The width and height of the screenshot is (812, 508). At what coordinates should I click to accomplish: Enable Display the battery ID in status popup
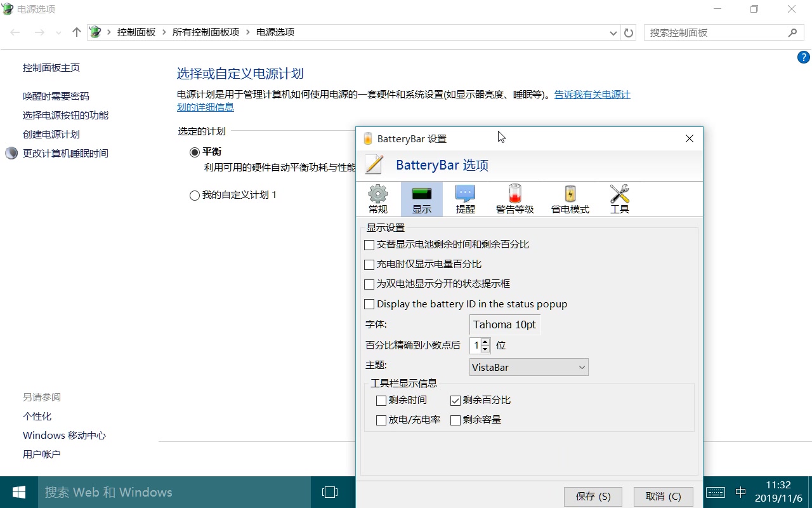pyautogui.click(x=369, y=304)
